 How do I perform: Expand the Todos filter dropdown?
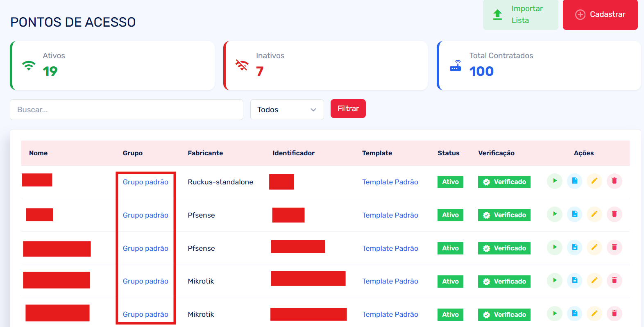287,110
